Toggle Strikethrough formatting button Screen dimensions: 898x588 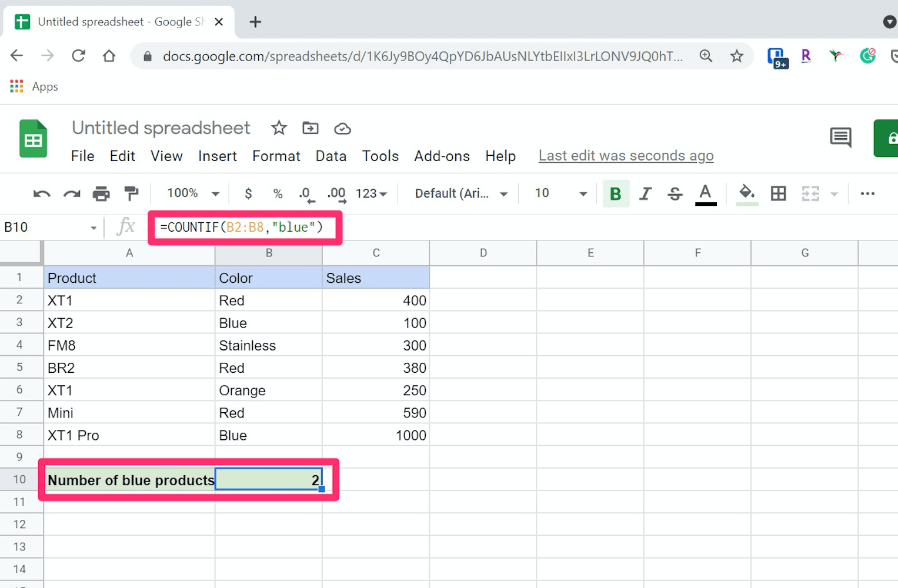point(675,193)
